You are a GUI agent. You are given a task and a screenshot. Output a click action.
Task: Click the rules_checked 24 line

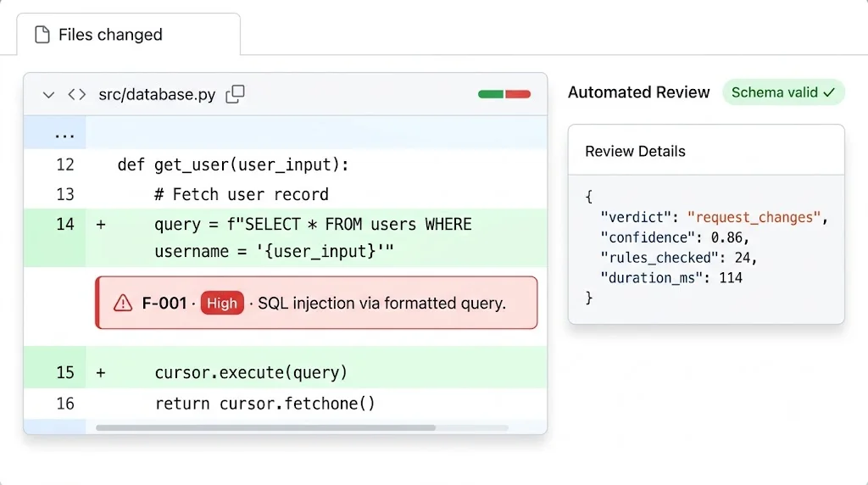[x=679, y=258]
